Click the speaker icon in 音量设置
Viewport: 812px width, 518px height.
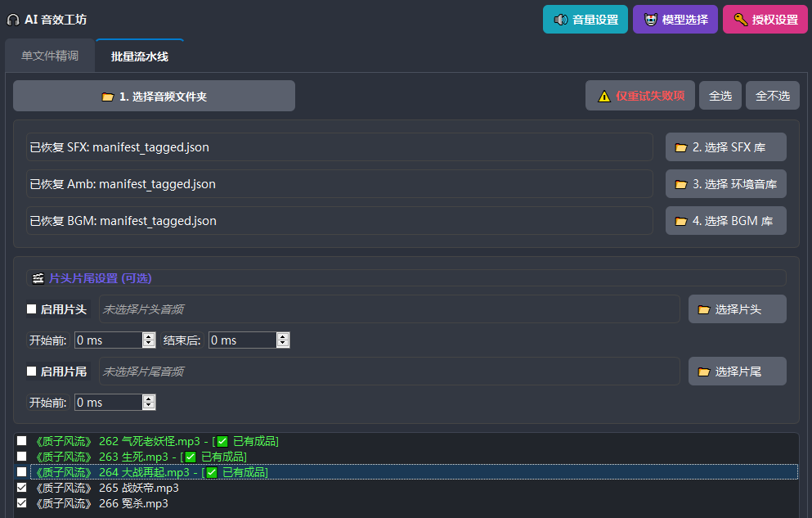point(561,20)
